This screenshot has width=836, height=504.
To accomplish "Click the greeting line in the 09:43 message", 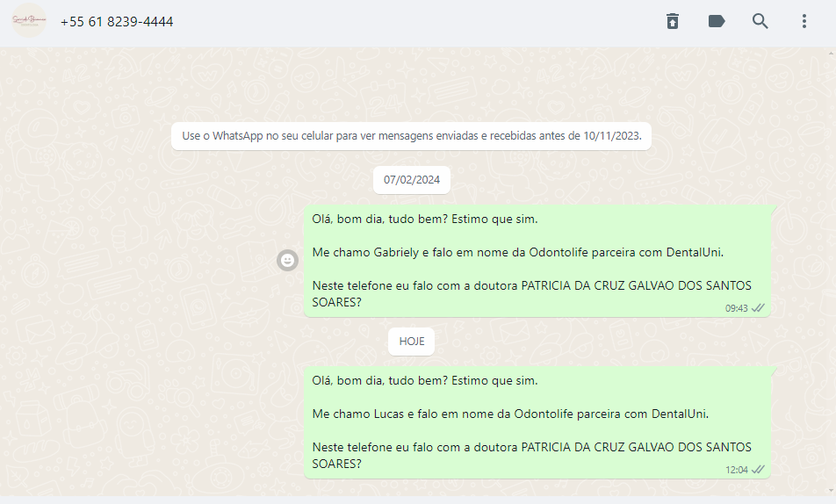I will (425, 220).
